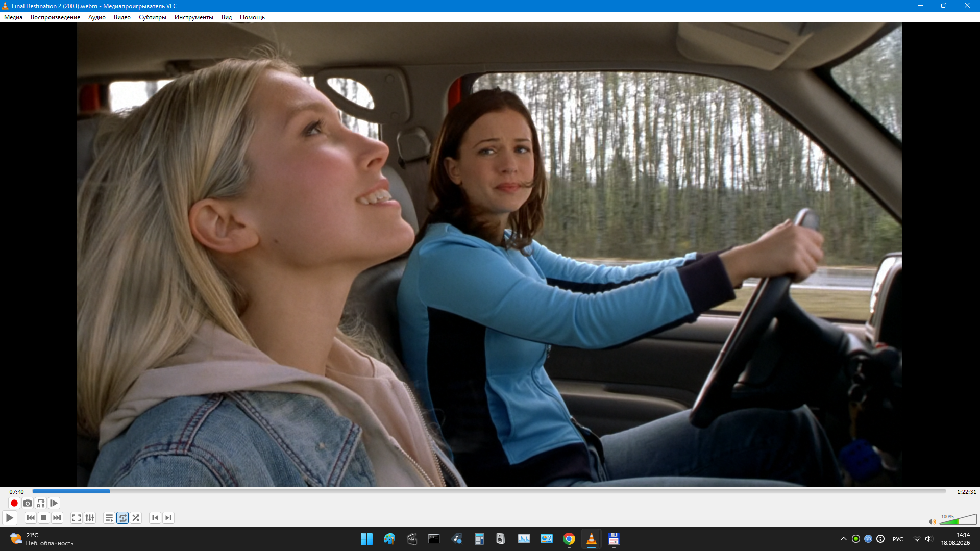
Task: Toggle fullscreen video mode
Action: [x=77, y=518]
